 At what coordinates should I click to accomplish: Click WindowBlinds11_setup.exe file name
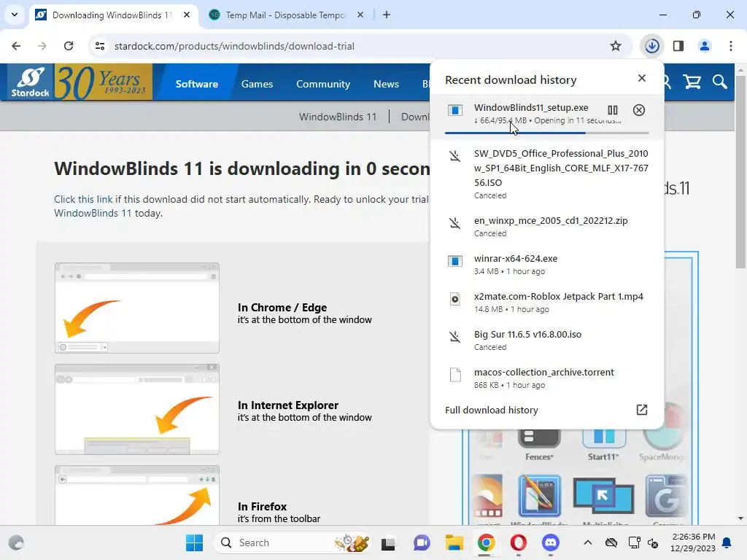[x=531, y=108]
